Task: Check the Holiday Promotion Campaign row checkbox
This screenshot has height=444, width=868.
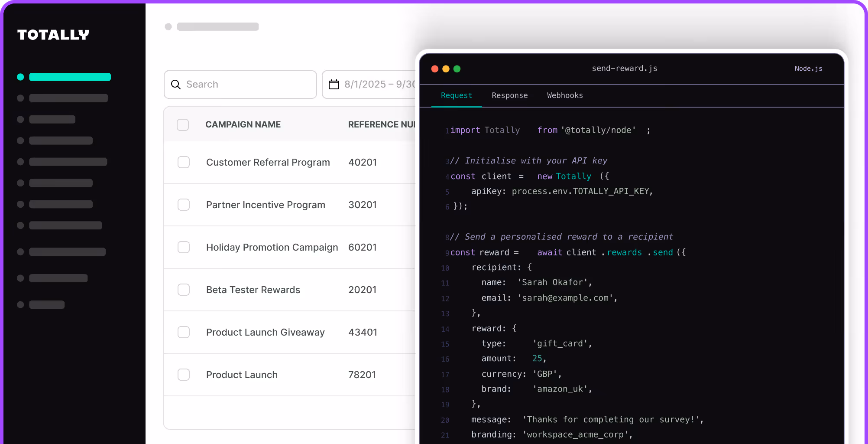Action: (184, 247)
